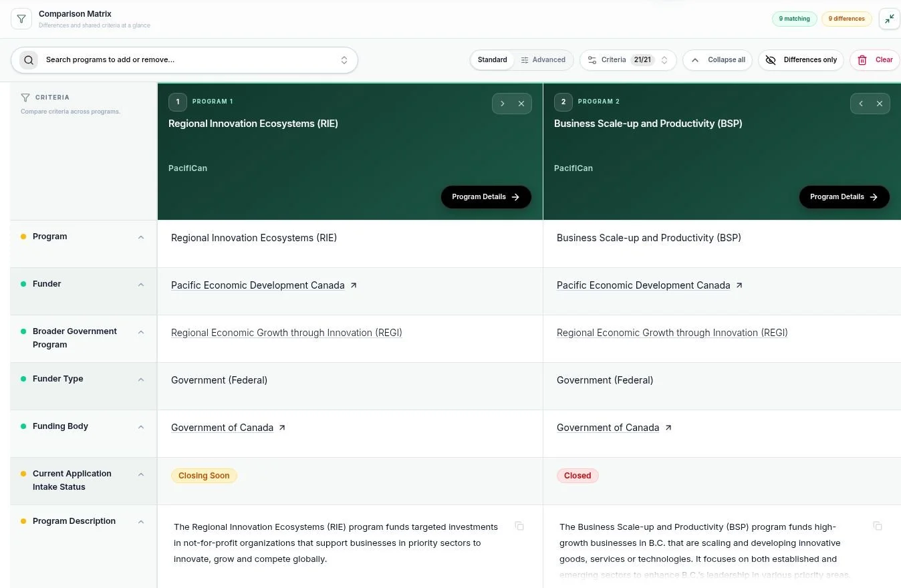901x588 pixels.
Task: Switch to Advanced view mode
Action: [x=543, y=60]
